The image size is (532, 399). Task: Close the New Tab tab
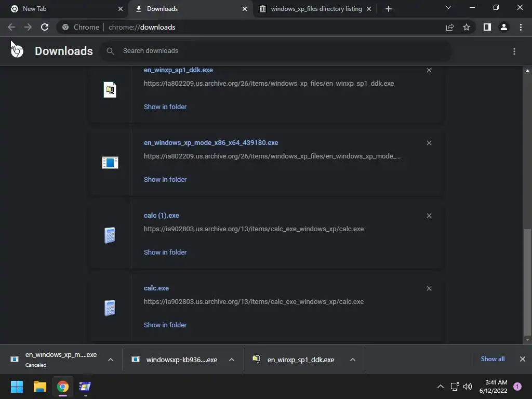[121, 9]
